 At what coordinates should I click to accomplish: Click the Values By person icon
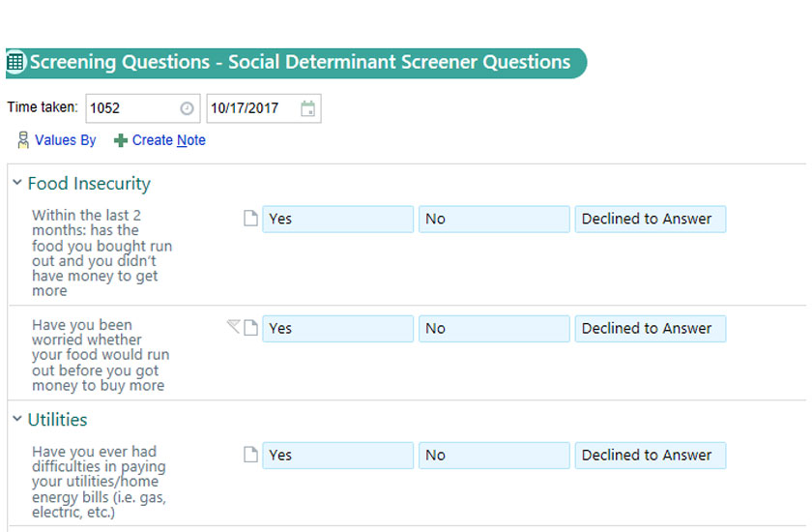tap(23, 140)
